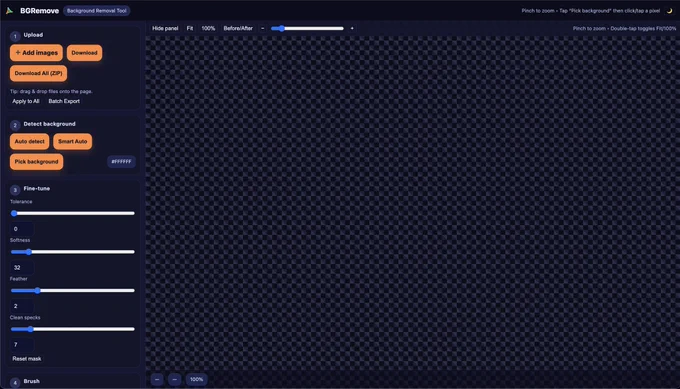
Task: Click the Feather slider track
Action: (72, 291)
